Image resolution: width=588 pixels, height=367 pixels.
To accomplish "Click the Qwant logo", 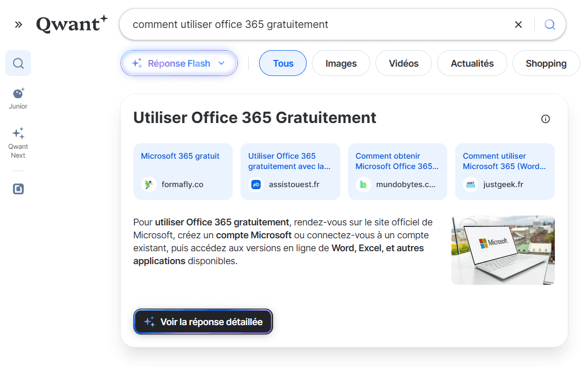I will [x=72, y=24].
